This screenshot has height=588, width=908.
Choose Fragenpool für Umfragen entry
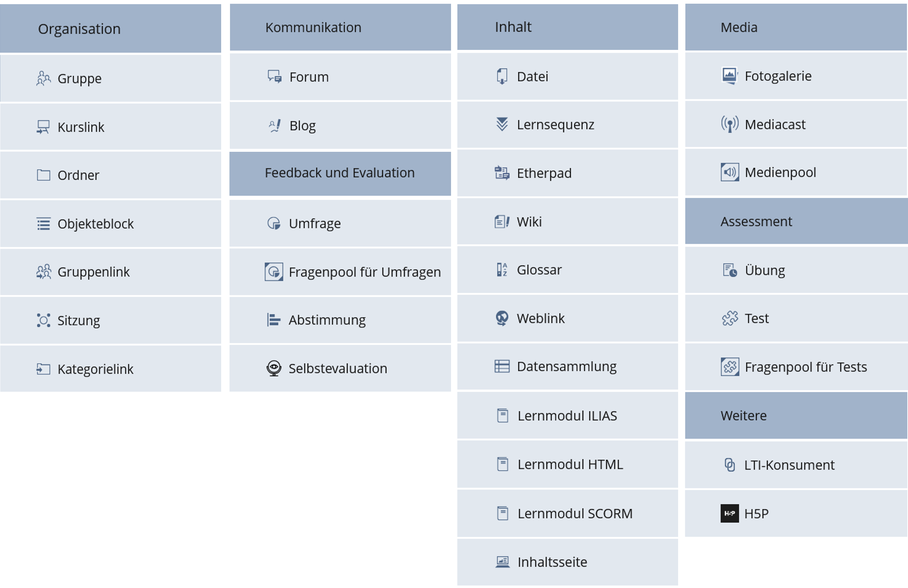[364, 272]
